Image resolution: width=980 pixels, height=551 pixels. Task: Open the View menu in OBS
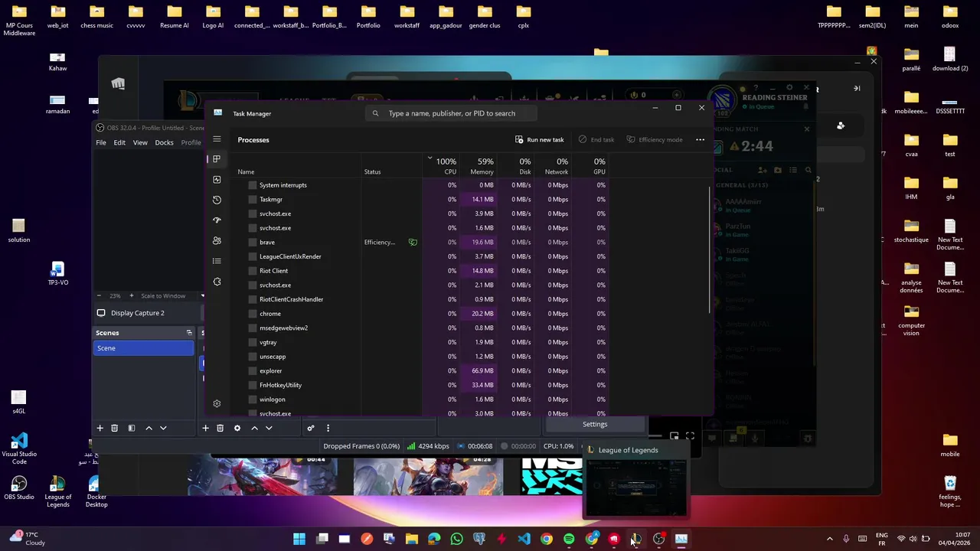tap(140, 142)
